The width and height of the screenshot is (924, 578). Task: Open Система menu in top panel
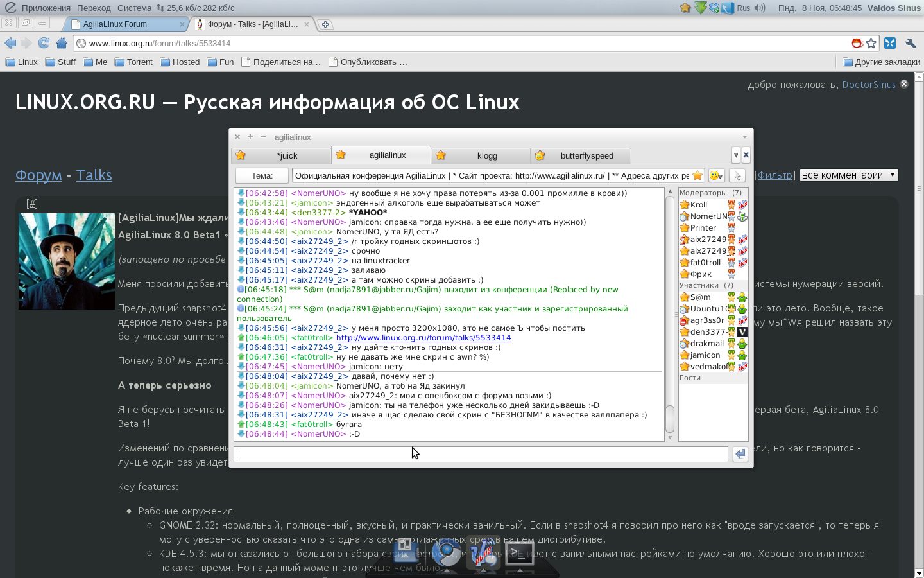point(134,8)
